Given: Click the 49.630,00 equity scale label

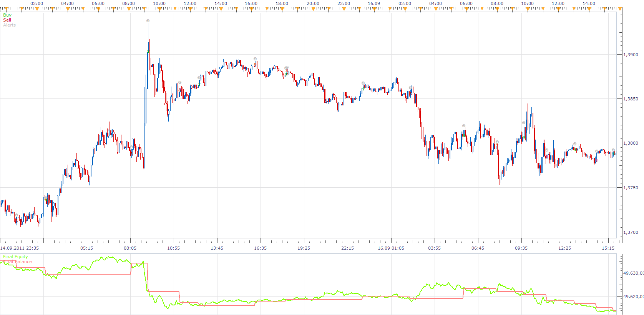Looking at the screenshot, I should [633, 273].
